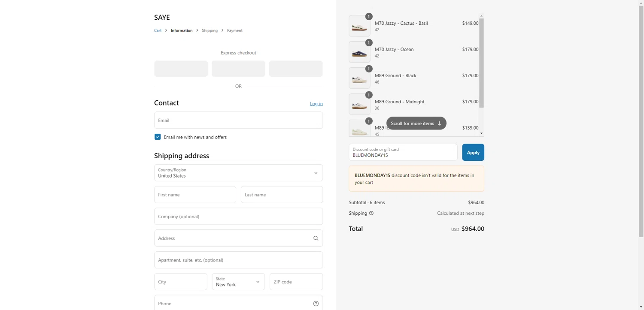Focus the Company (optional) field
This screenshot has width=644, height=310.
click(238, 217)
